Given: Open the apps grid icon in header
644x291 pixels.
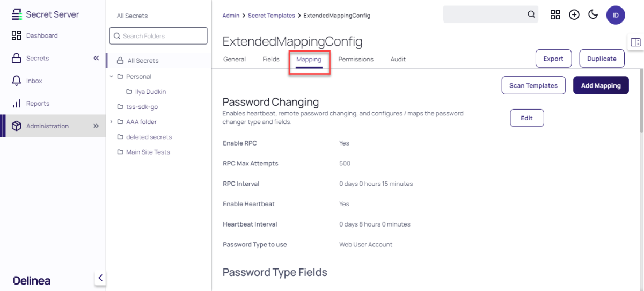Looking at the screenshot, I should pos(555,14).
